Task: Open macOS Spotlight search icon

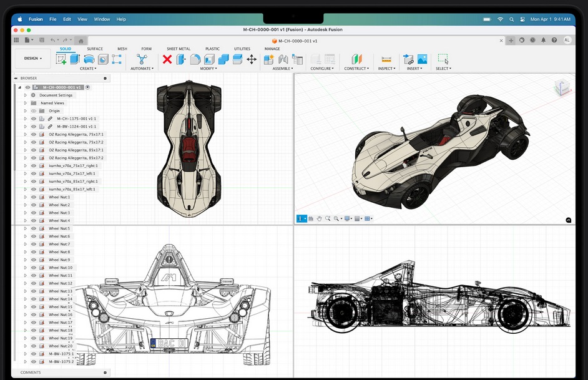Action: [511, 19]
